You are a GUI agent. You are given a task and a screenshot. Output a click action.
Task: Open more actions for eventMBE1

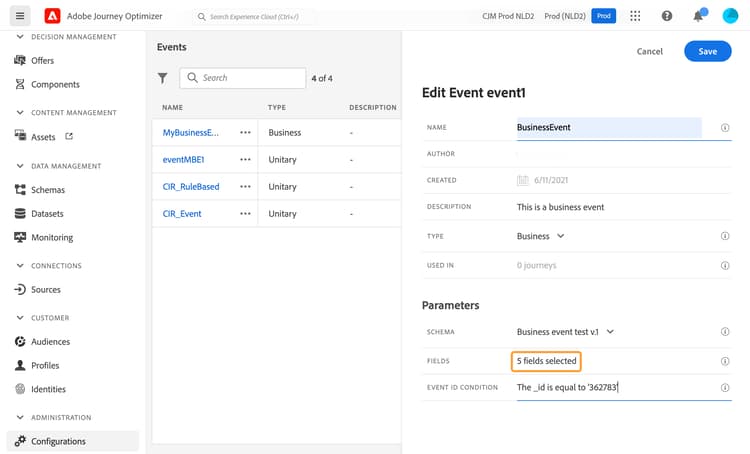pos(244,159)
